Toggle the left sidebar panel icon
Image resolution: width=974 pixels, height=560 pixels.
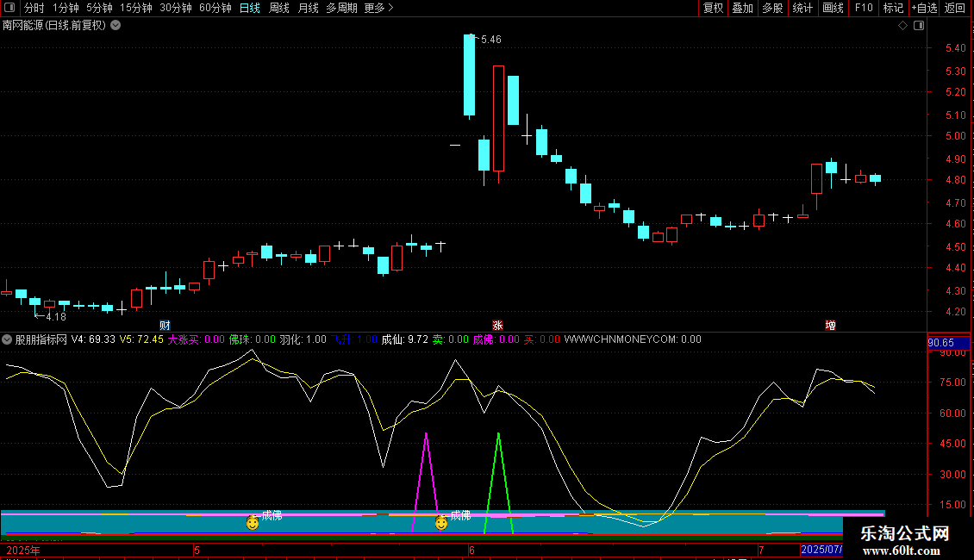click(9, 8)
